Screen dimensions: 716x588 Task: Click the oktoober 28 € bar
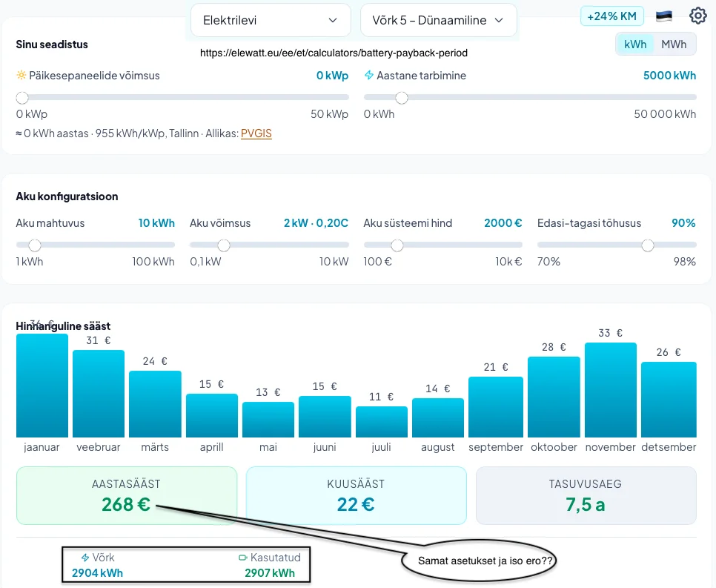[554, 397]
